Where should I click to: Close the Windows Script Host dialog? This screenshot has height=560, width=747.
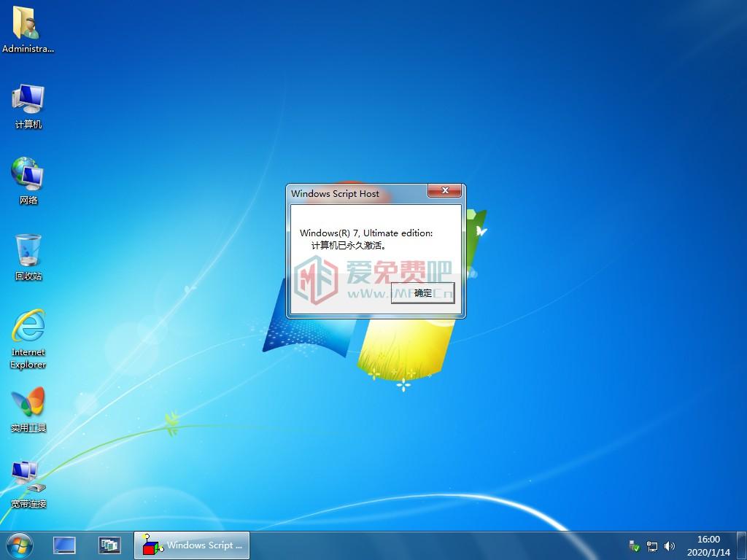444,190
